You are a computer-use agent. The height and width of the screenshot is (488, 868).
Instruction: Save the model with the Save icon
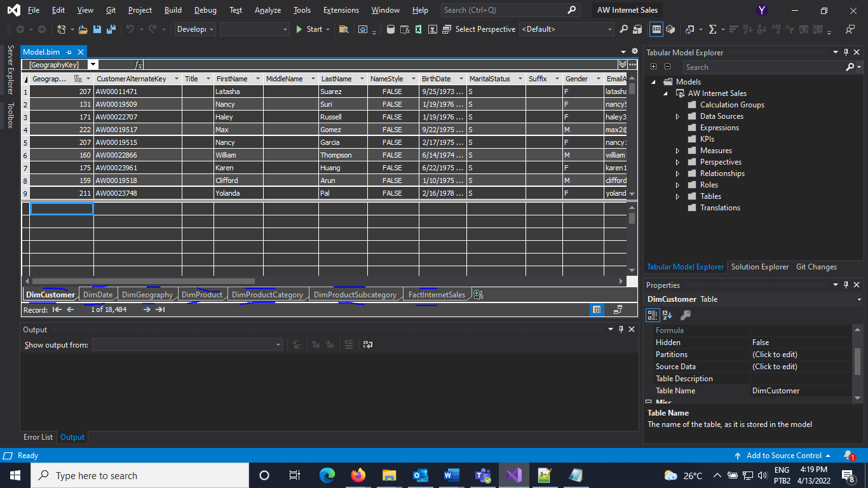click(x=97, y=29)
